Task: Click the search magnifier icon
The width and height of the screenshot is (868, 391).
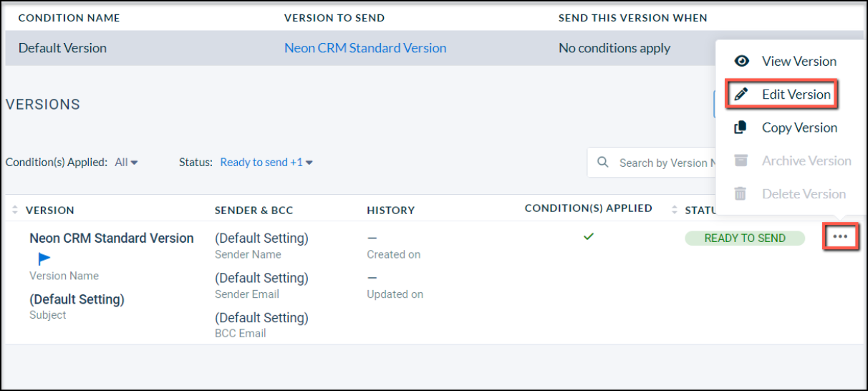Action: (603, 163)
